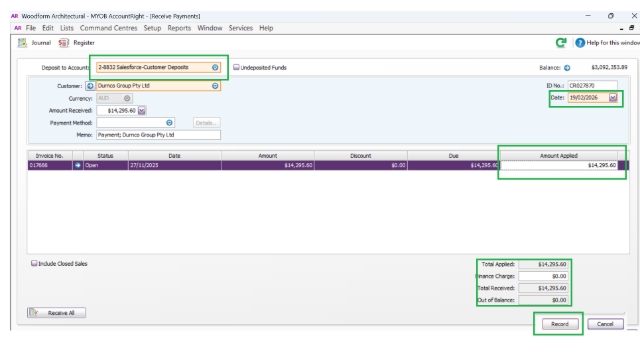Restore the inner Receive Payments window
This screenshot has width=640, height=360.
[x=631, y=28]
